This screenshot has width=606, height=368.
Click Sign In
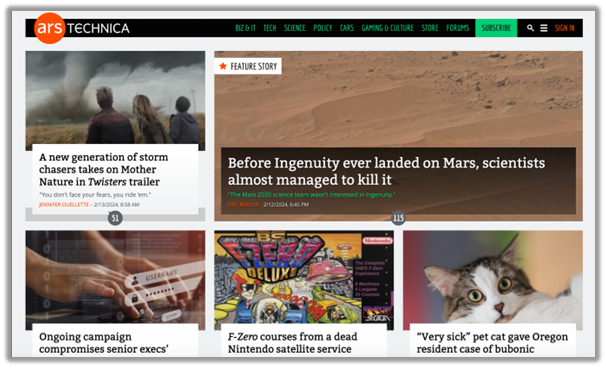coord(565,28)
